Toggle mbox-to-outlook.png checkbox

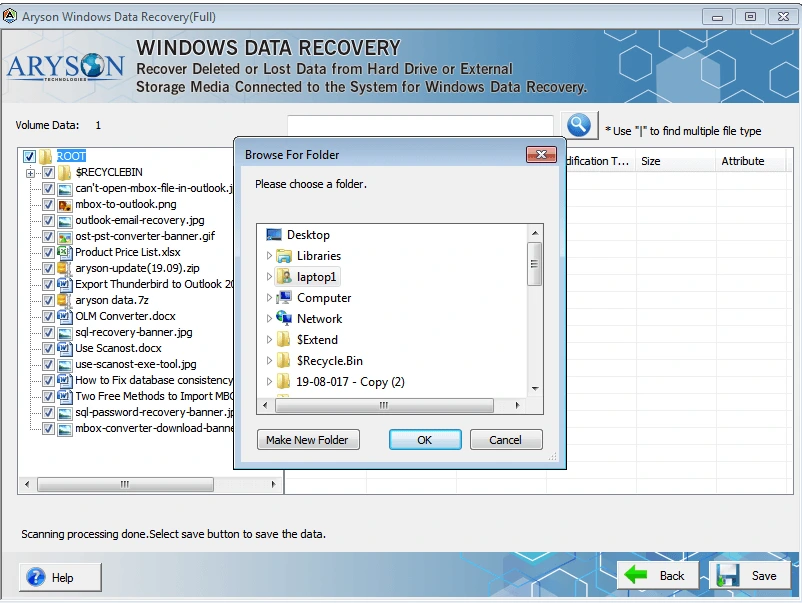[48, 205]
